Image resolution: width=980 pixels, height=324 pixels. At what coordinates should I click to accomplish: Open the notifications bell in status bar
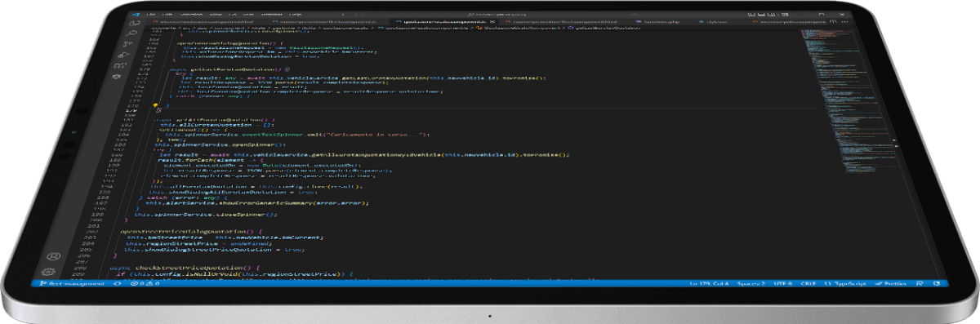click(937, 283)
